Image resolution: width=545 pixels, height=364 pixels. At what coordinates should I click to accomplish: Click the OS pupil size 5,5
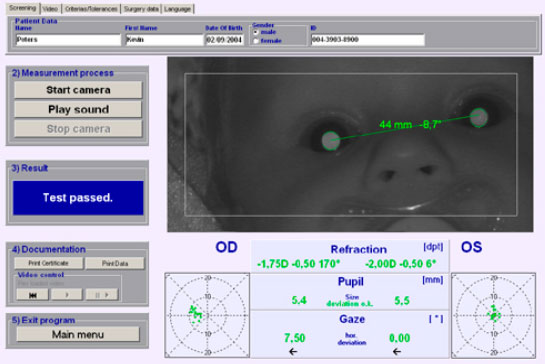coord(402,300)
